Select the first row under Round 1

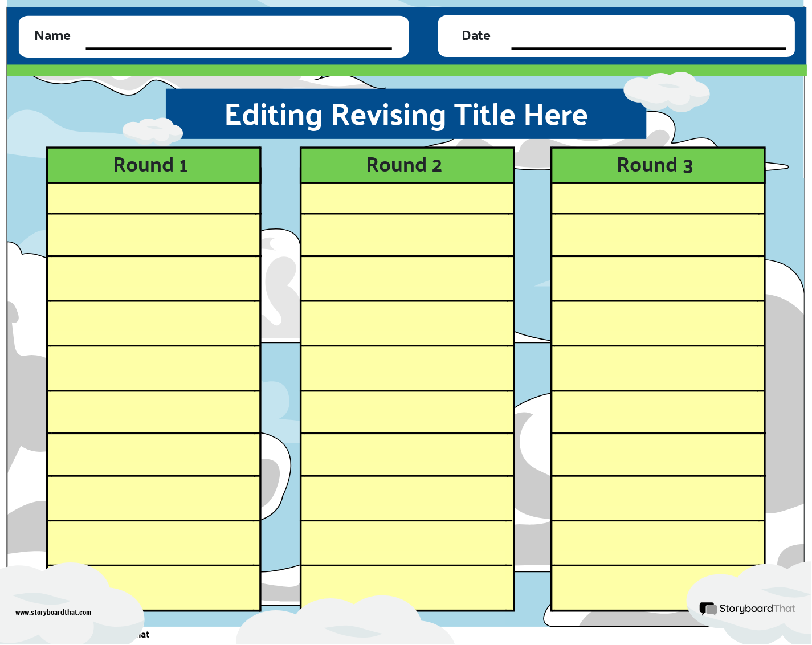(x=153, y=198)
